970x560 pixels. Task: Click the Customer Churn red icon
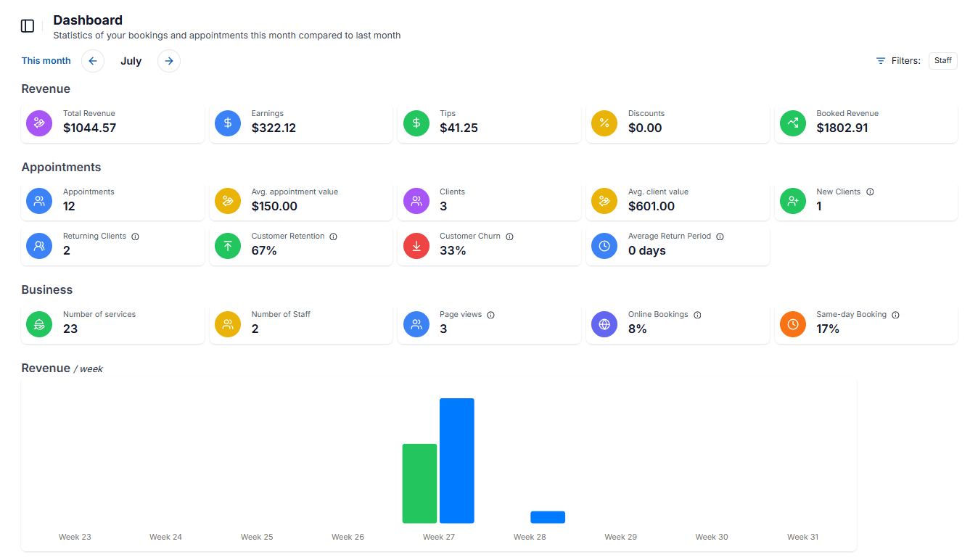click(416, 245)
